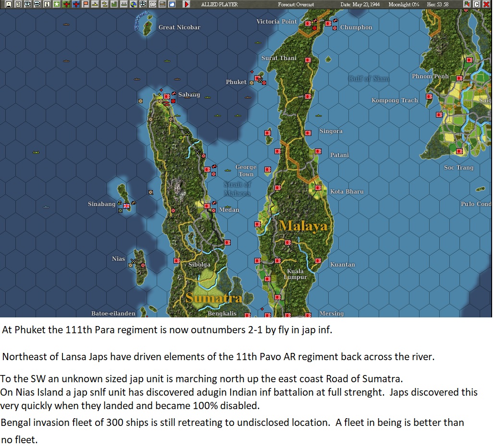Click the 'Gulf of Siam' label
Screen dimensions: 495x448
pyautogui.click(x=369, y=79)
